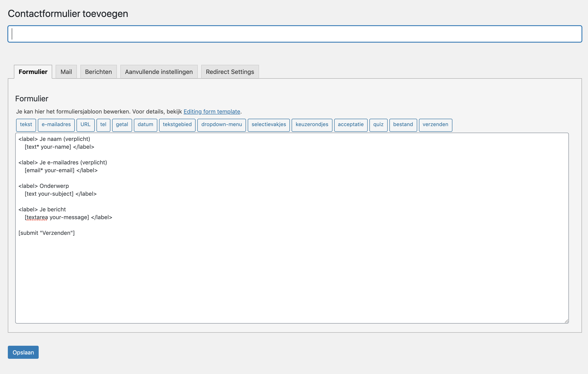Click the '[submit "Verzenden"]' line

click(x=47, y=233)
